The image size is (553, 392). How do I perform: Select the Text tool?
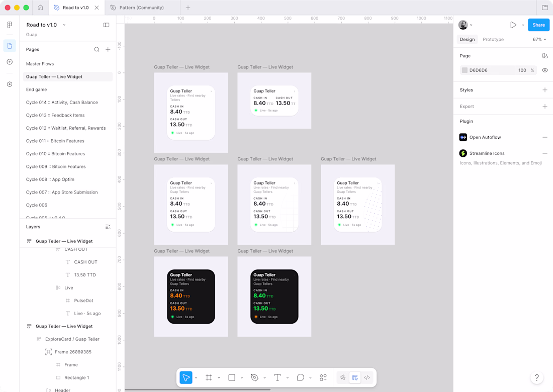[277, 377]
